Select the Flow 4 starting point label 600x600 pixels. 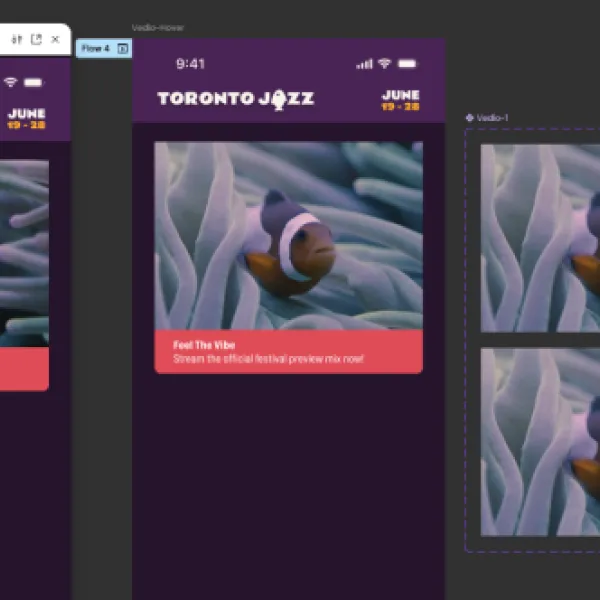[96, 49]
